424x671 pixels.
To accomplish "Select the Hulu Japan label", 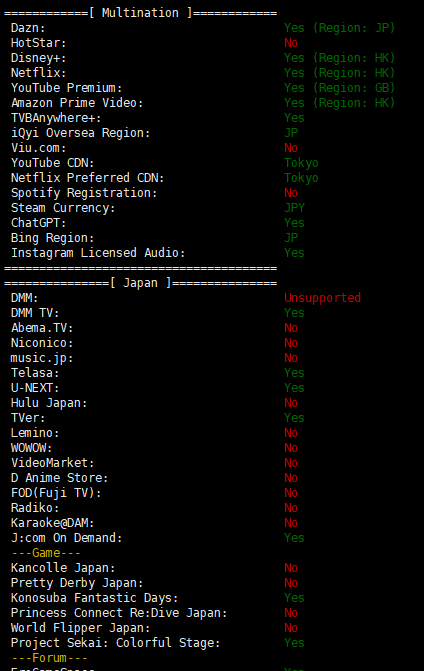I will (x=49, y=403).
